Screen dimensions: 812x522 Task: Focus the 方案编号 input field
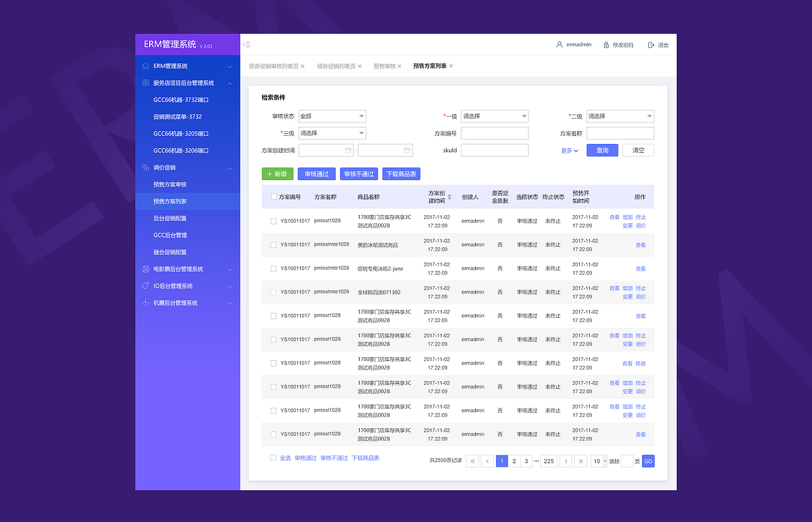pos(495,133)
